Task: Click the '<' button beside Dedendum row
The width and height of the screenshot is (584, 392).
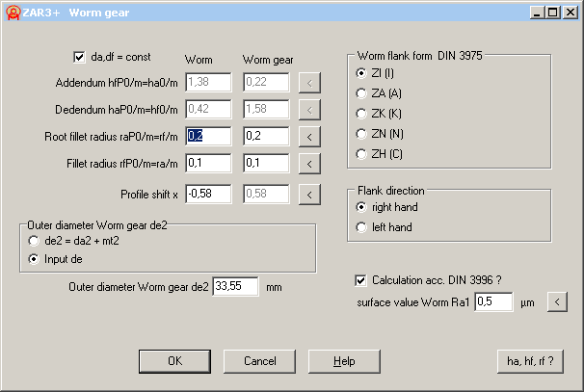Action: point(308,110)
